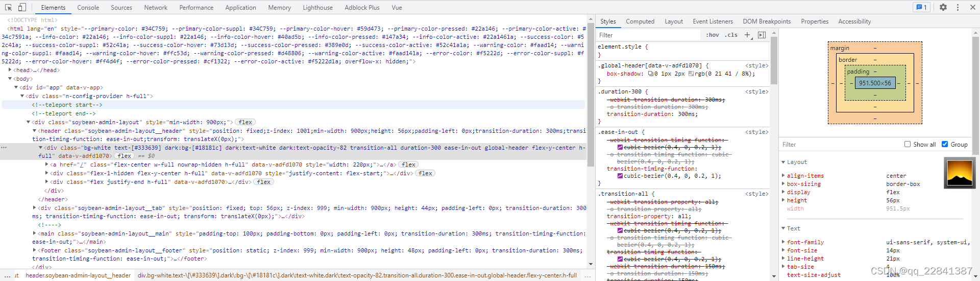Open the Sources tab
Viewport: 980px width, 281px height.
[121, 8]
